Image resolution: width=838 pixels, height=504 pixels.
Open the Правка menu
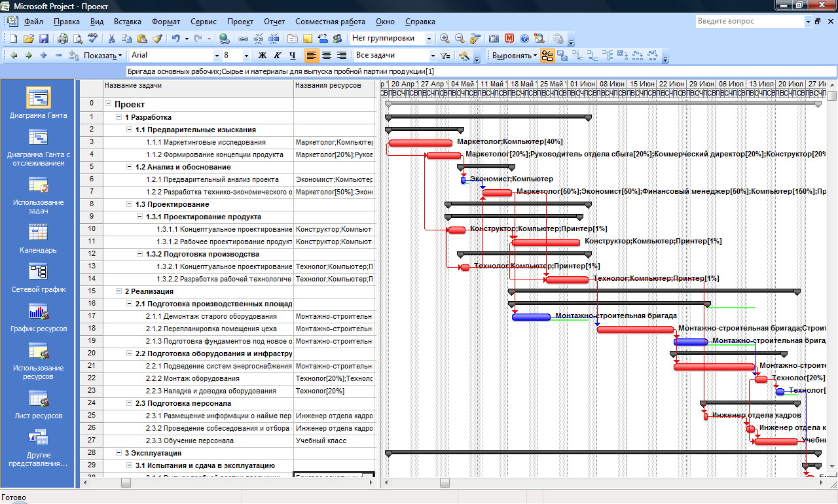click(x=67, y=22)
